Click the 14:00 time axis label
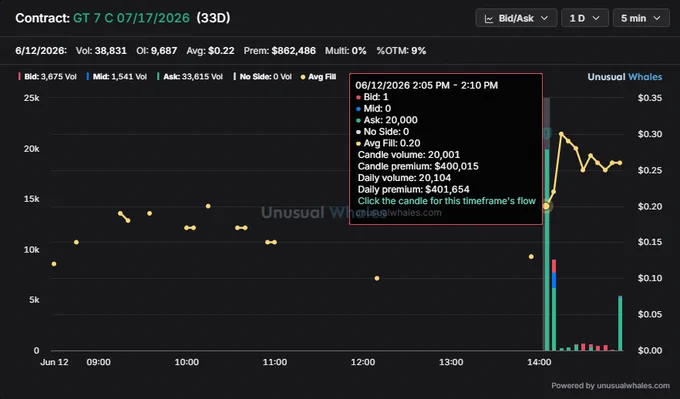This screenshot has height=399, width=680. click(x=539, y=362)
